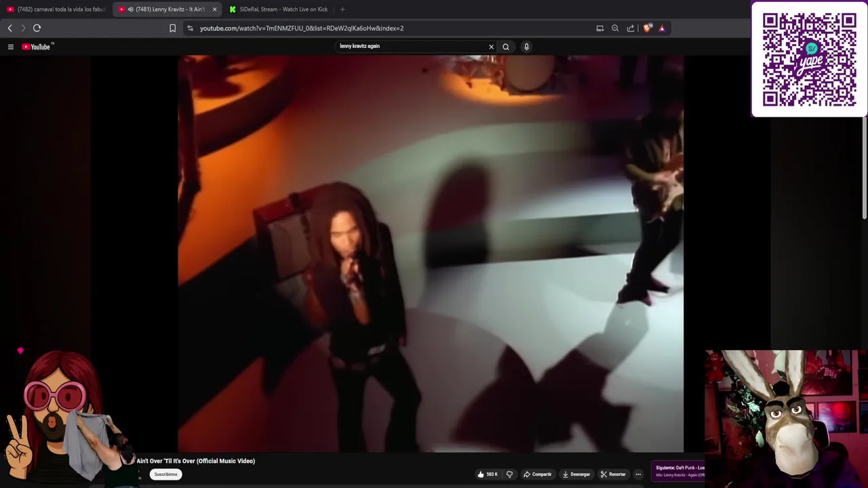Like the video with thumbs up
The image size is (868, 488).
[488, 474]
